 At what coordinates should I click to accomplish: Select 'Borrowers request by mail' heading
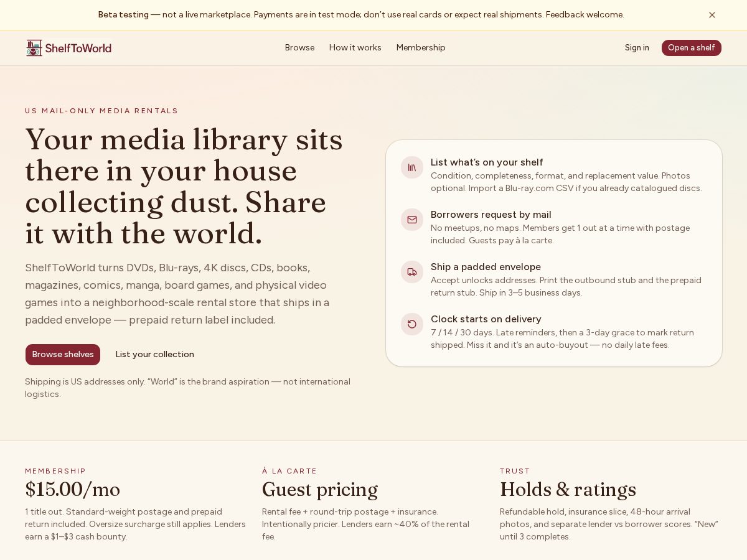pos(491,215)
